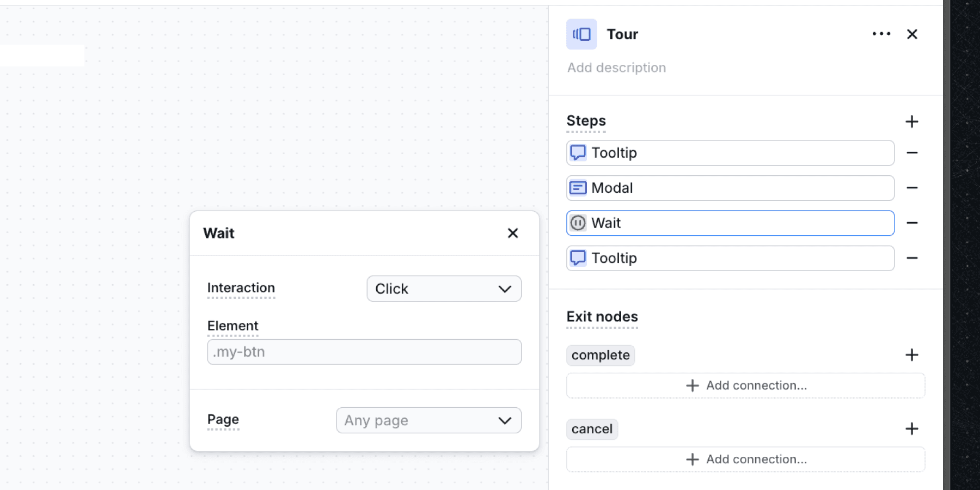Remove the Wait step
This screenshot has height=490, width=980.
(912, 223)
